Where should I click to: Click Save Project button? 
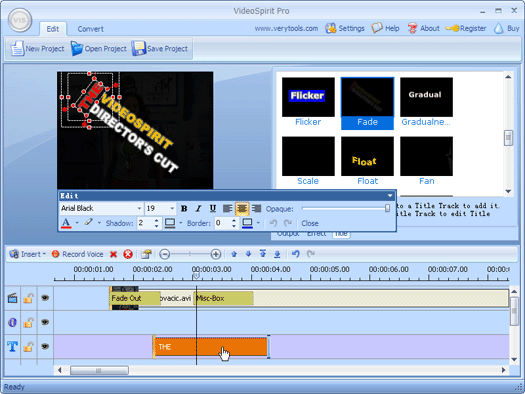(160, 49)
